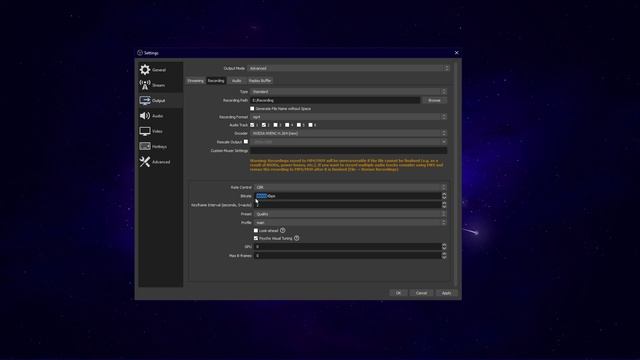Open the Video settings section

pyautogui.click(x=160, y=131)
